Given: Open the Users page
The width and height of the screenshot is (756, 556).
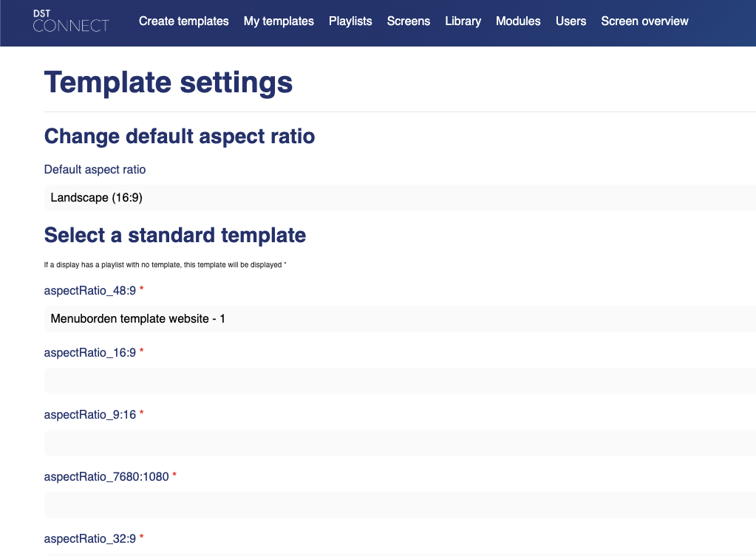Looking at the screenshot, I should tap(571, 21).
